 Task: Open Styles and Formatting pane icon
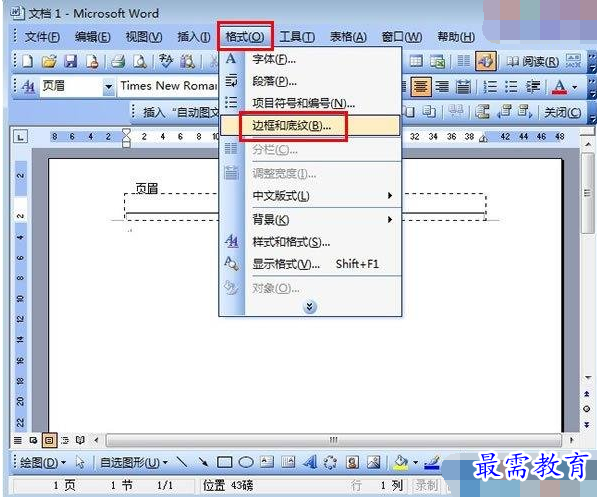point(28,86)
